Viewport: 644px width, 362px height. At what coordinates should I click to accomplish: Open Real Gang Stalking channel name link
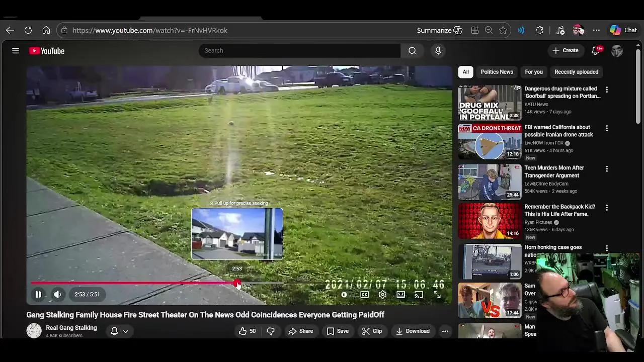pyautogui.click(x=71, y=328)
